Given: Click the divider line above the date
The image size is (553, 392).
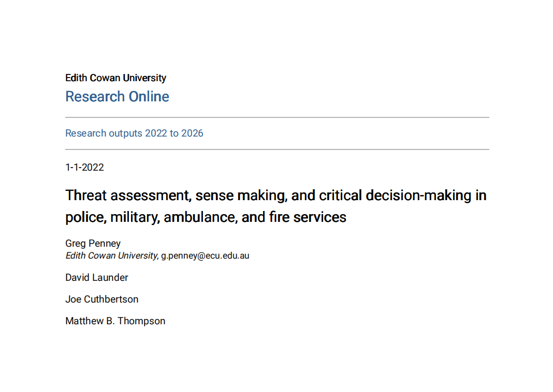Looking at the screenshot, I should (277, 149).
